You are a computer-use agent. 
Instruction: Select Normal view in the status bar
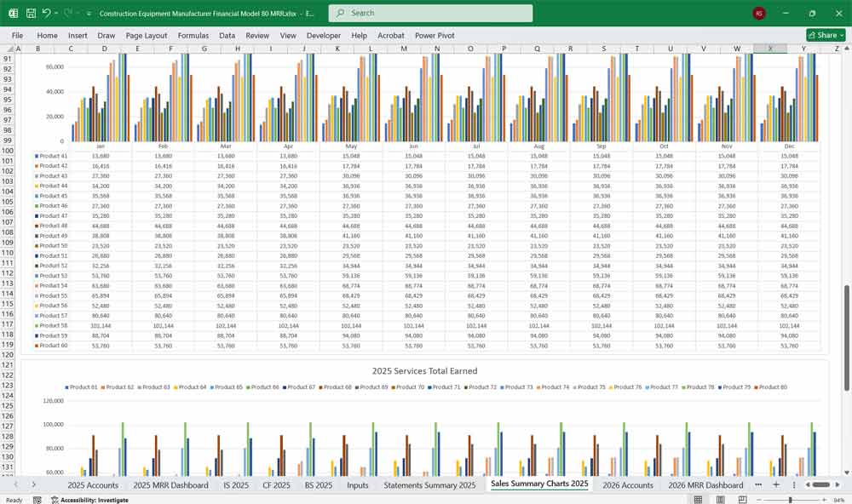pyautogui.click(x=697, y=500)
